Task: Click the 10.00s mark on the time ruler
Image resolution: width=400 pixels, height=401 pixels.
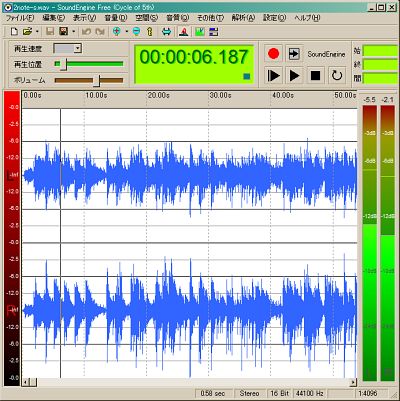Action: point(96,95)
